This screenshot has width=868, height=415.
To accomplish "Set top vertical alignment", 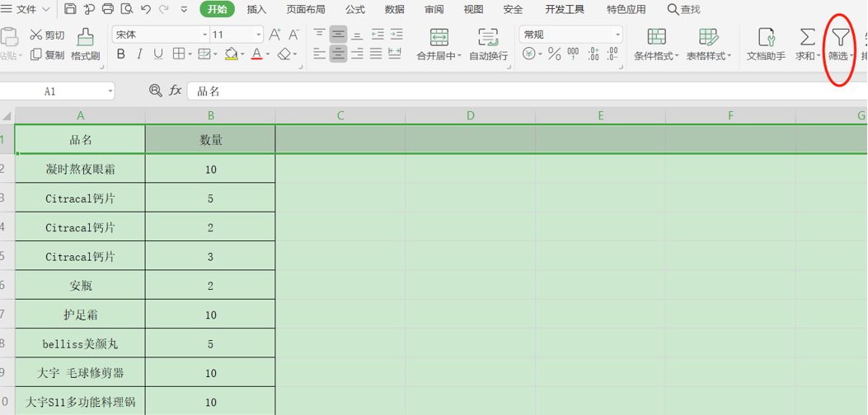I will tap(319, 35).
